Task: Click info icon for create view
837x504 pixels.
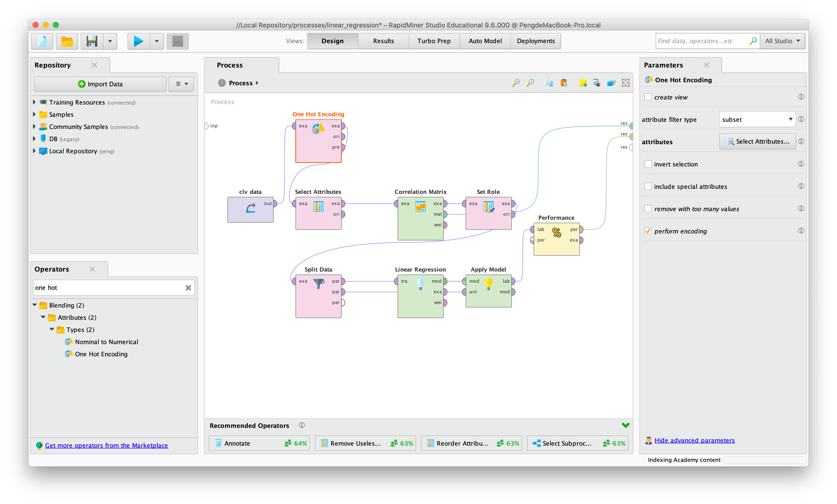Action: [x=801, y=97]
